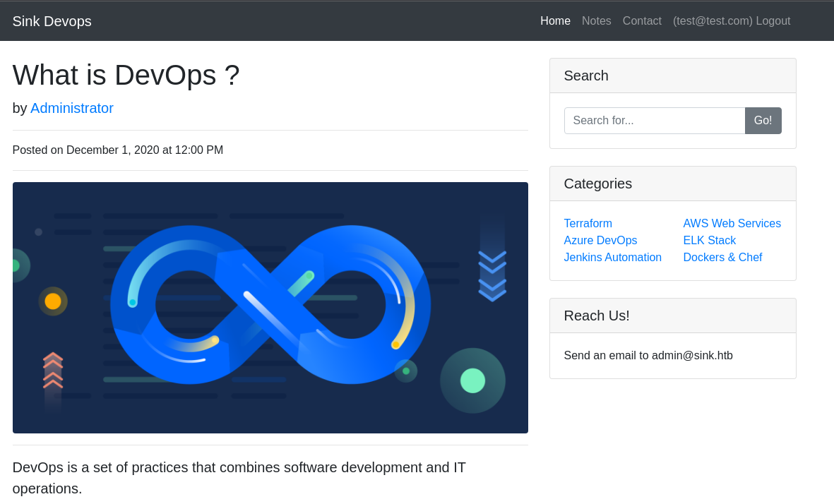Go to the Home nav item

[555, 21]
